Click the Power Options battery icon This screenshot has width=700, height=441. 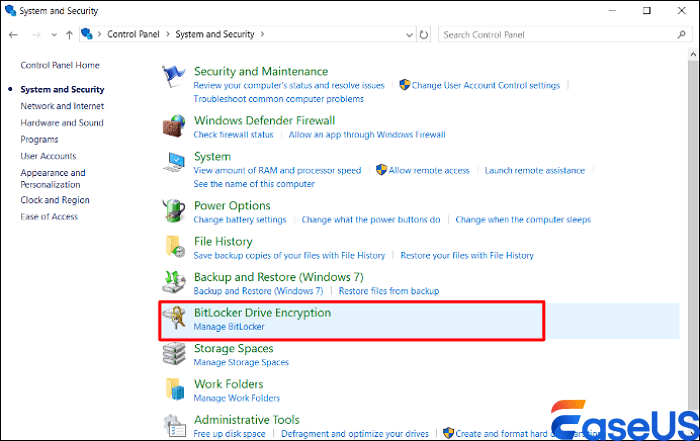(x=174, y=210)
